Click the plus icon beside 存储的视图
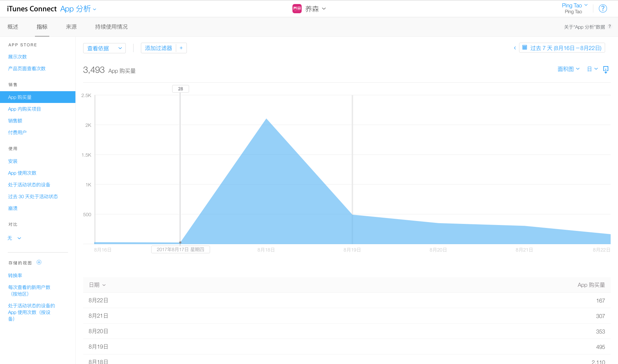Viewport: 618px width, 364px height. coord(39,263)
